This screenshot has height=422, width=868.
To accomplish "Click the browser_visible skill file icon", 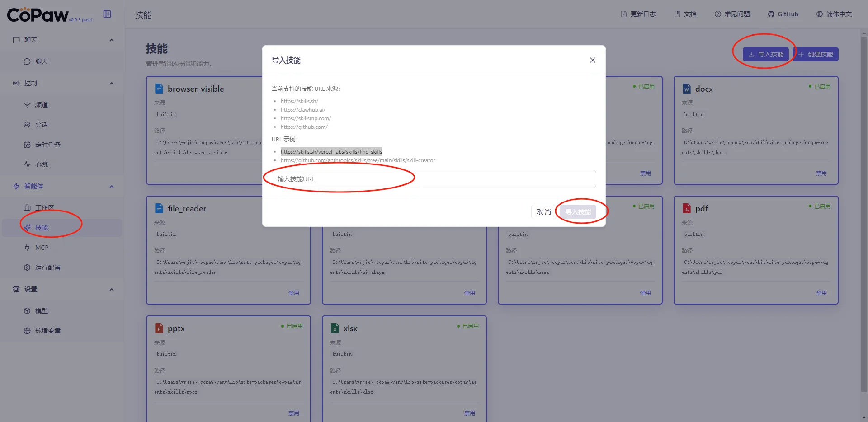I will click(x=159, y=89).
